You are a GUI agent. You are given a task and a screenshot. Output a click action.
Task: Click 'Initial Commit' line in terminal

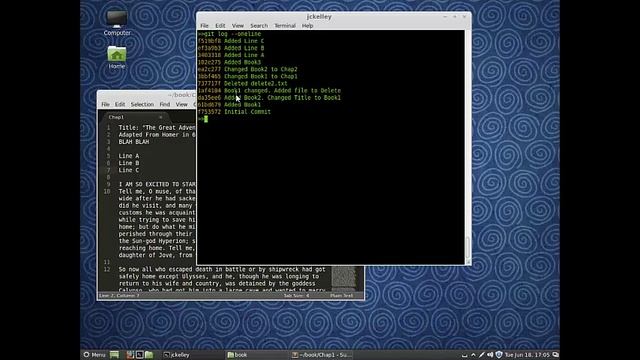click(234, 112)
